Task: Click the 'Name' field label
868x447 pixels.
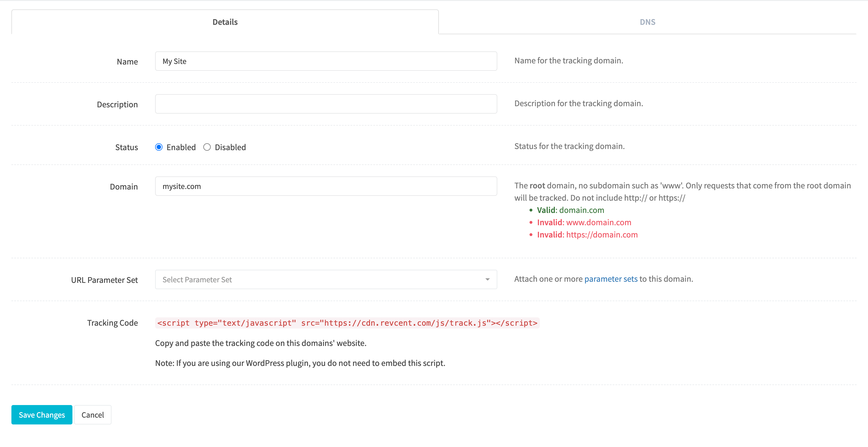Action: [127, 62]
